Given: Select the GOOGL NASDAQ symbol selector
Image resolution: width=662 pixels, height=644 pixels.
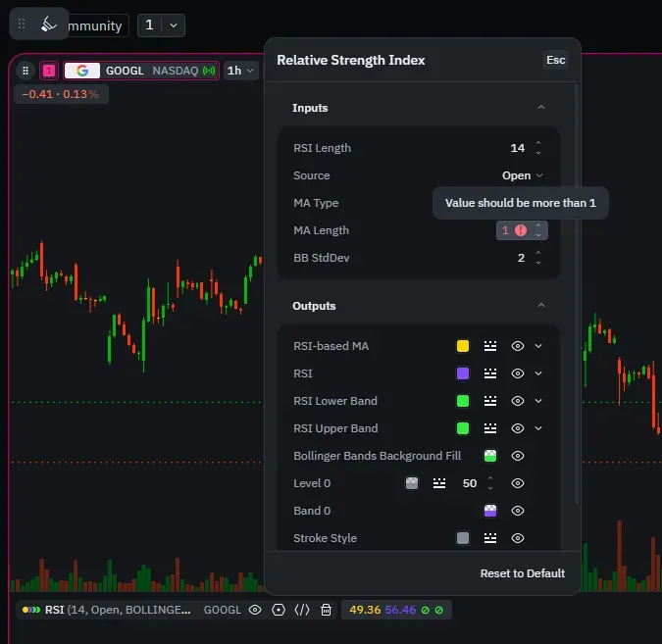Looking at the screenshot, I should point(142,71).
